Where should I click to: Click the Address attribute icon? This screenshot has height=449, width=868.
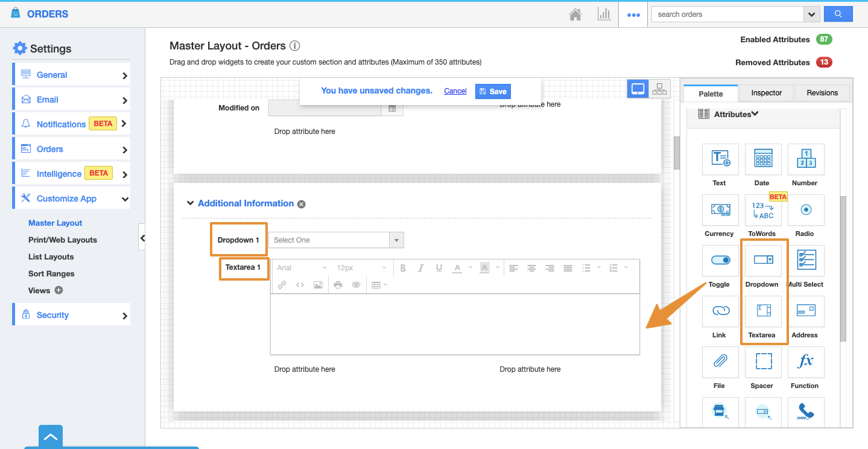pos(805,311)
